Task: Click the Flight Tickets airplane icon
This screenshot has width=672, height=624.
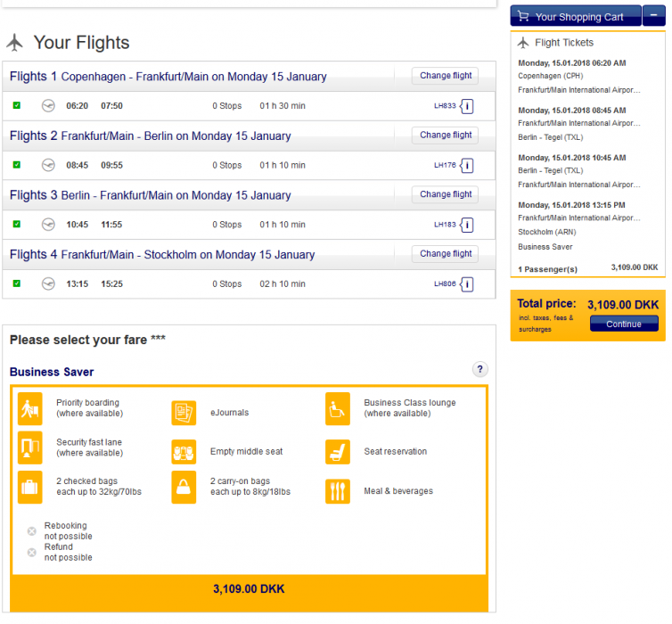Action: tap(523, 43)
